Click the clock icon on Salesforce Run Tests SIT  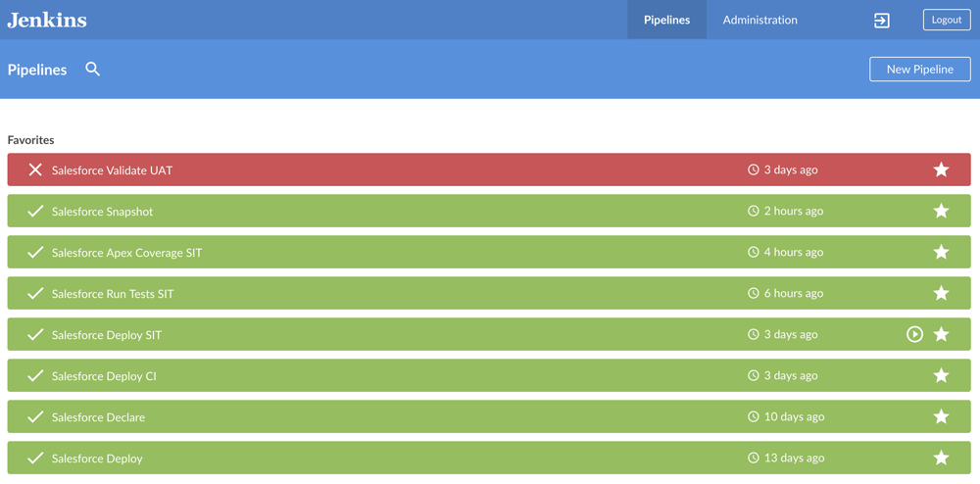point(753,294)
